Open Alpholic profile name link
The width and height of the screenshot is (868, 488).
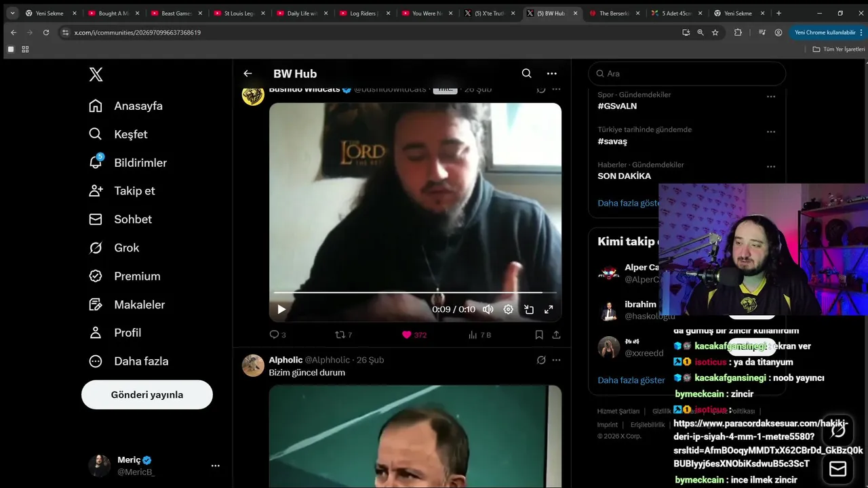285,360
